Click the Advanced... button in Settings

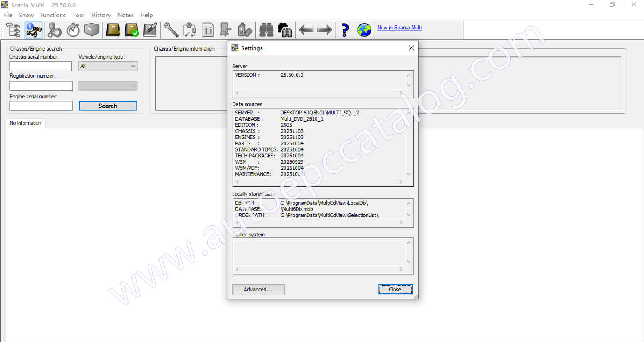pos(258,290)
